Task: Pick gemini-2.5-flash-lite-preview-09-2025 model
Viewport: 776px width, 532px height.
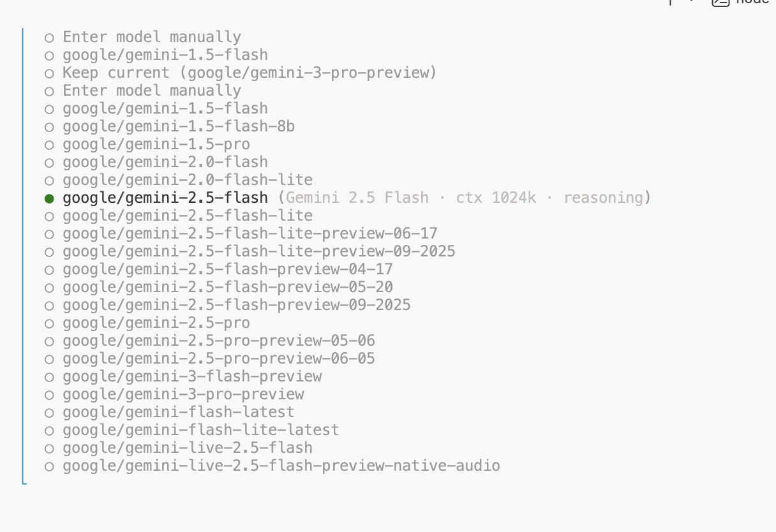Action: [x=258, y=251]
